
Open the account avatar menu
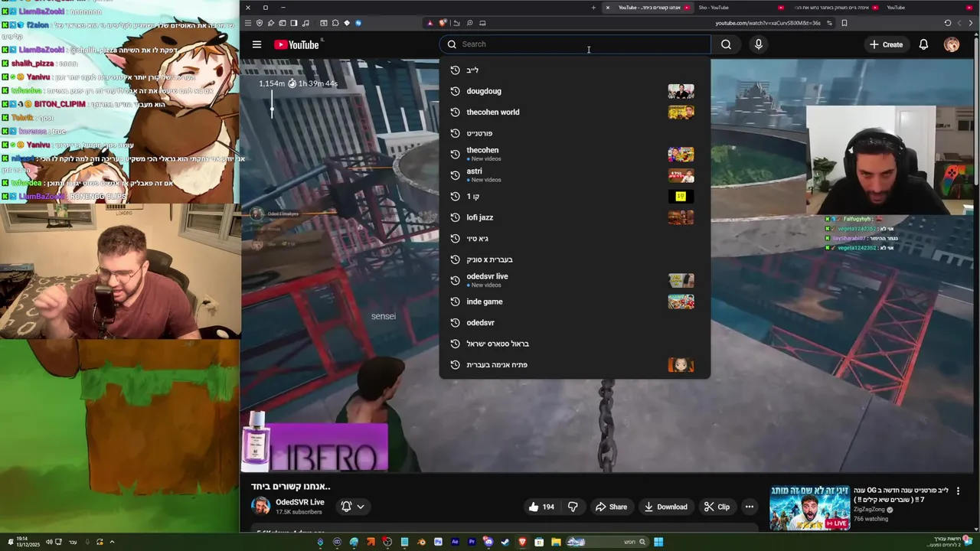tap(952, 44)
